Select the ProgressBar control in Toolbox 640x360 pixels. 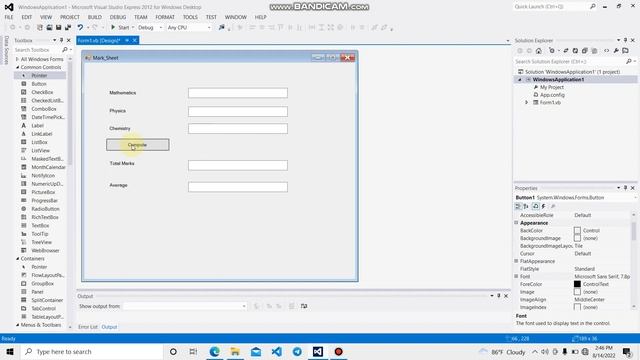(44, 200)
